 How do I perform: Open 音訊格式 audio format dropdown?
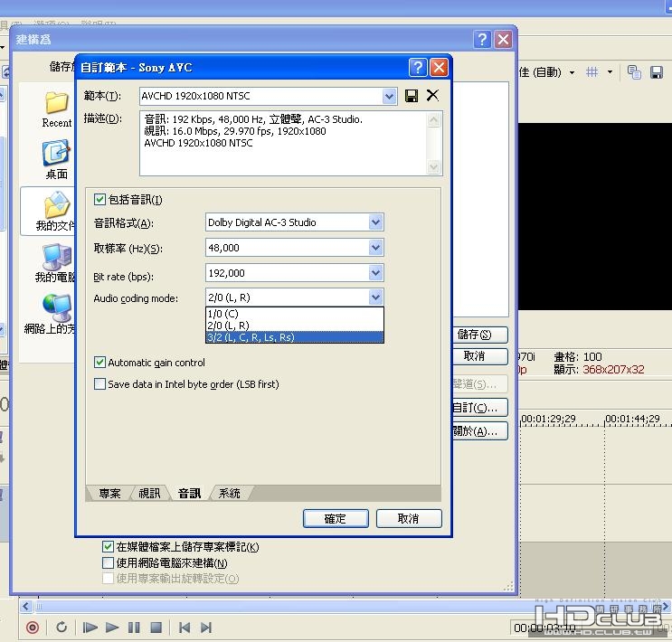pos(376,222)
